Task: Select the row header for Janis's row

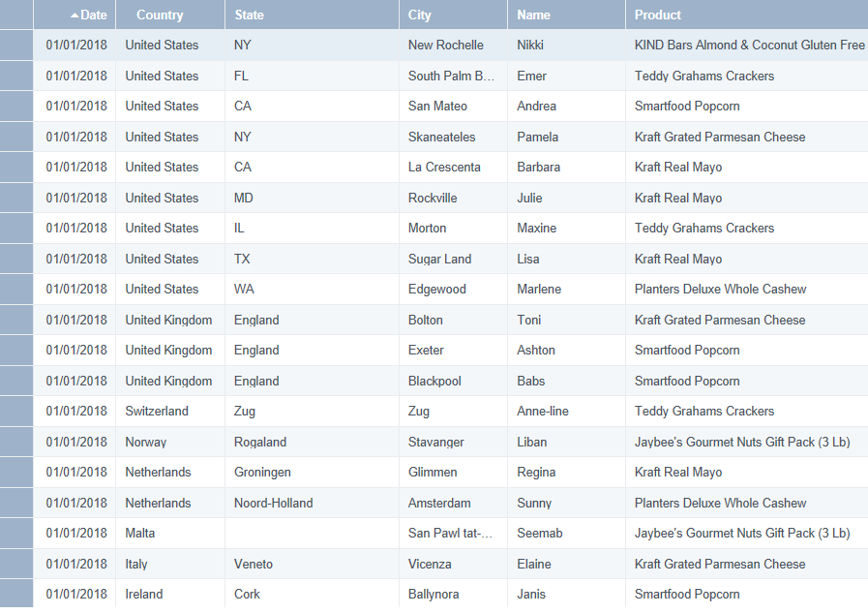Action: (x=16, y=594)
